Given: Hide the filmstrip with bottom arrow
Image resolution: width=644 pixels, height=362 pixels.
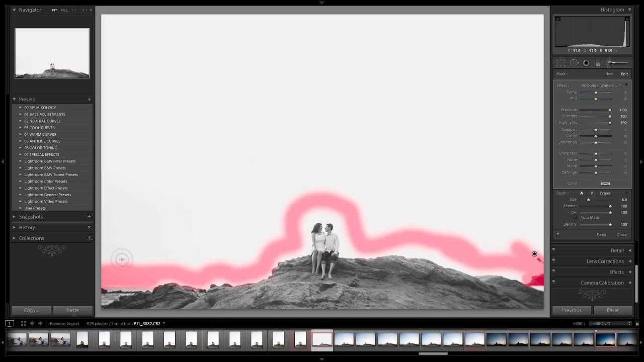Looking at the screenshot, I should pyautogui.click(x=321, y=359).
